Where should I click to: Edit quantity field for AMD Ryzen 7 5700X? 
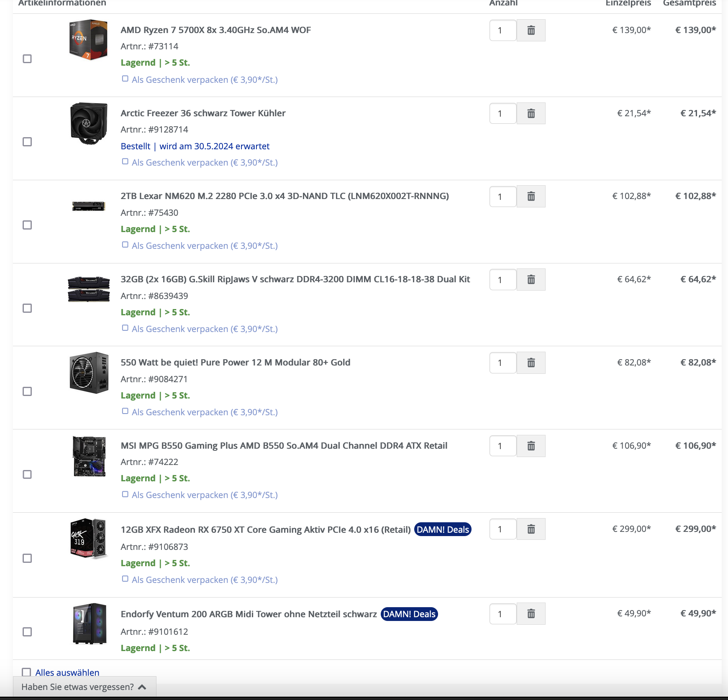503,30
